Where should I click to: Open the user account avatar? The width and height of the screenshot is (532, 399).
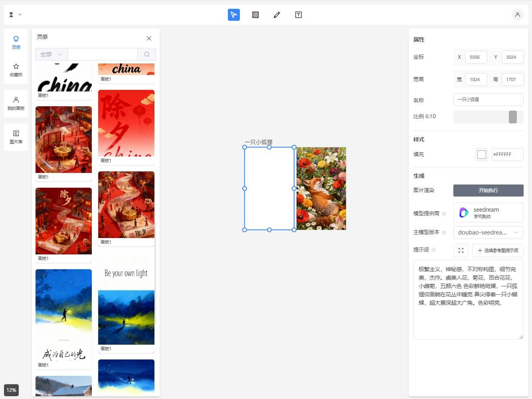(x=517, y=15)
